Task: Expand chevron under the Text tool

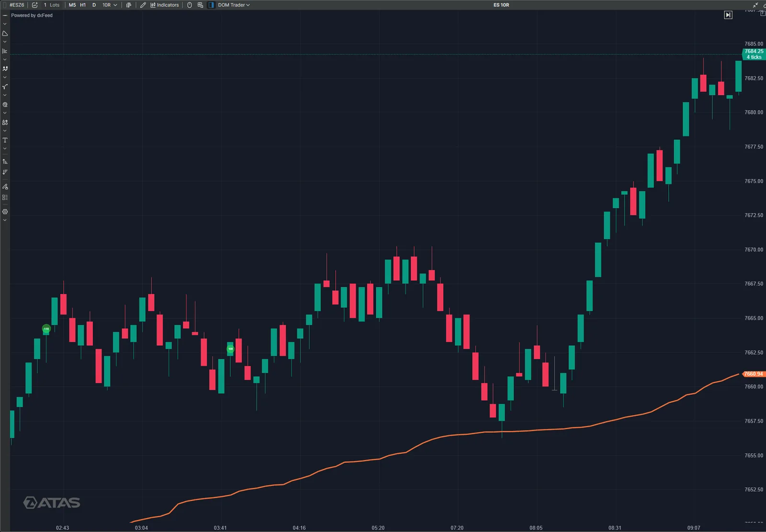Action: [x=5, y=149]
